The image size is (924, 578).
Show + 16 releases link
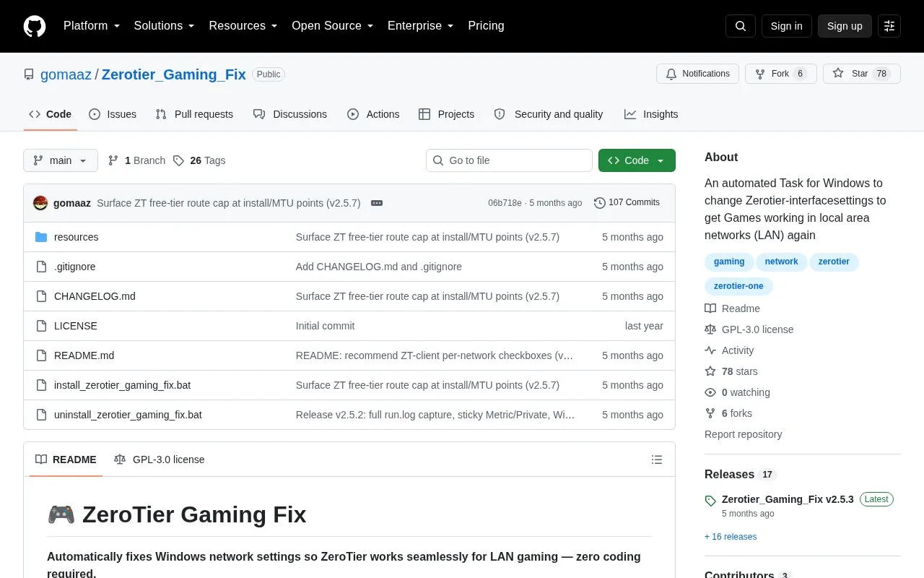tap(731, 537)
